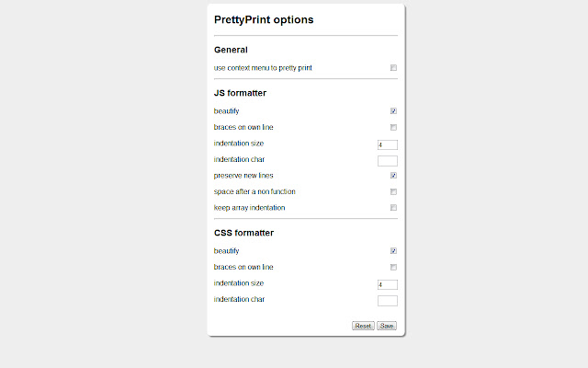The image size is (588, 368).
Task: Focus the CSS formatter indentation size field
Action: click(387, 284)
